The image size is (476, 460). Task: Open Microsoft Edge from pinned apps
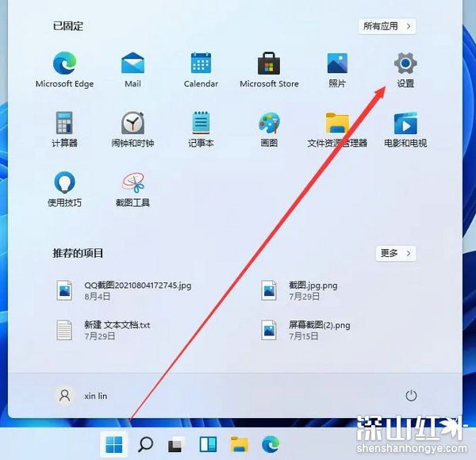pyautogui.click(x=64, y=70)
